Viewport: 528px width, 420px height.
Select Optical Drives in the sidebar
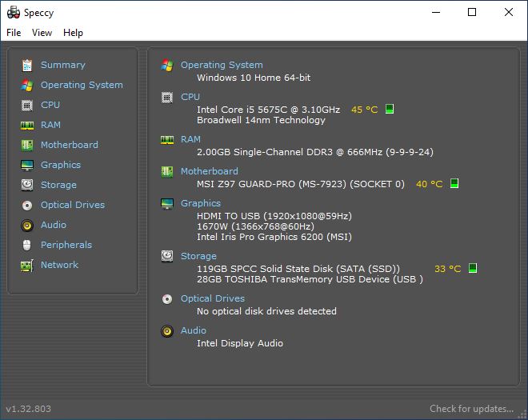(x=73, y=205)
